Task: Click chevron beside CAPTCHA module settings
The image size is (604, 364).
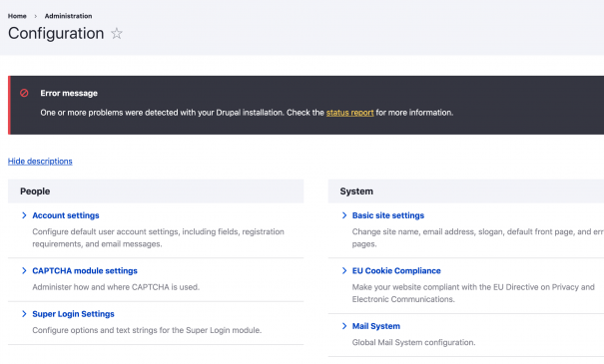Action: pyautogui.click(x=24, y=271)
